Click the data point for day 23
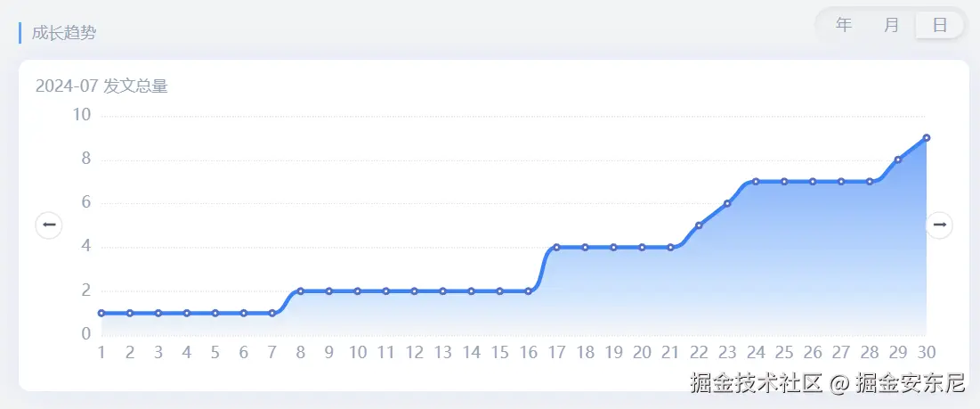 (727, 203)
